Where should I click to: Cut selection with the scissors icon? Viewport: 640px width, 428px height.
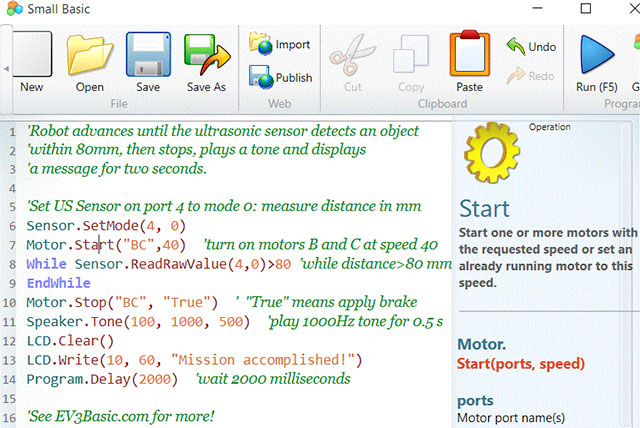tap(352, 57)
